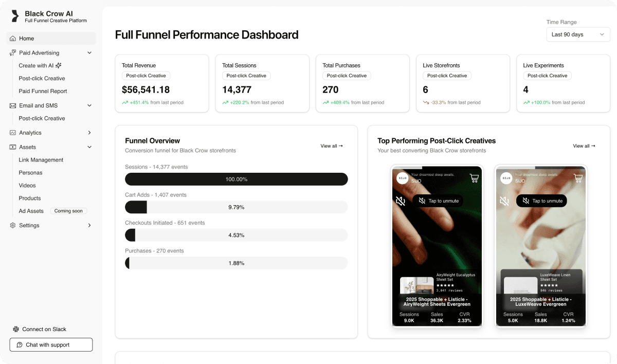617x364 pixels.
Task: Open Paid Funnel Report
Action: coord(43,92)
